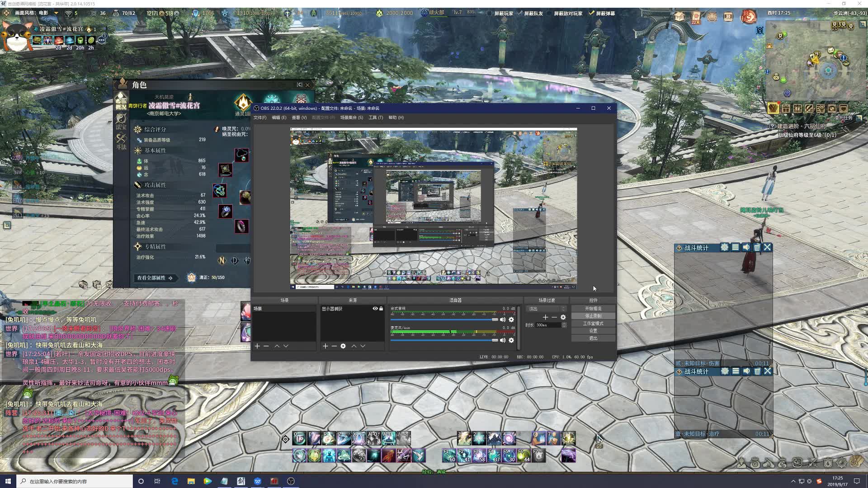This screenshot has height=488, width=868.
Task: Add a new source in OBS sources panel
Action: tap(325, 346)
